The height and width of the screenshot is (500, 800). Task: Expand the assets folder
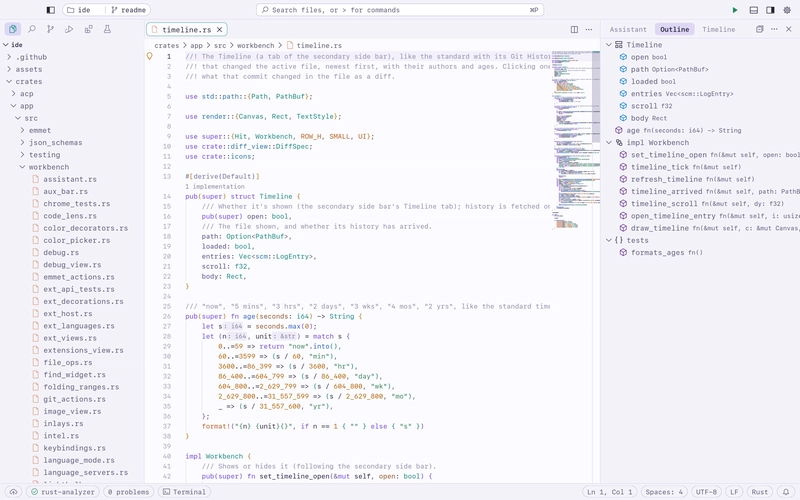point(9,69)
